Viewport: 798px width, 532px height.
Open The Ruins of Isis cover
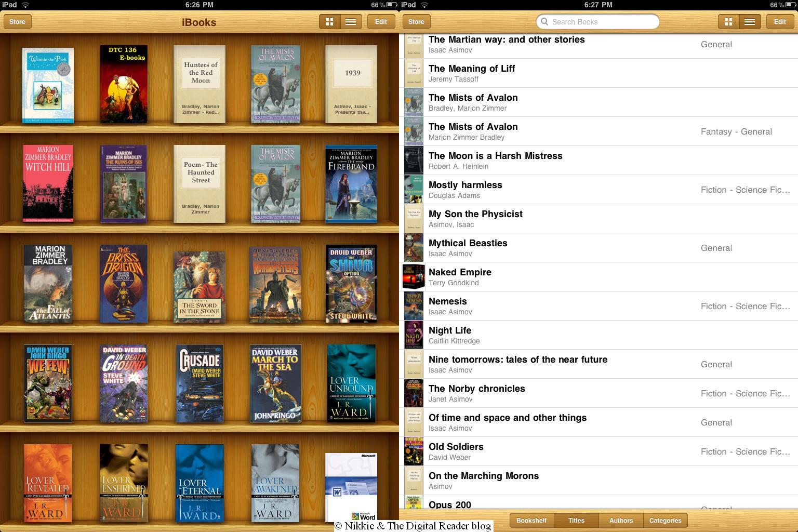[x=124, y=184]
